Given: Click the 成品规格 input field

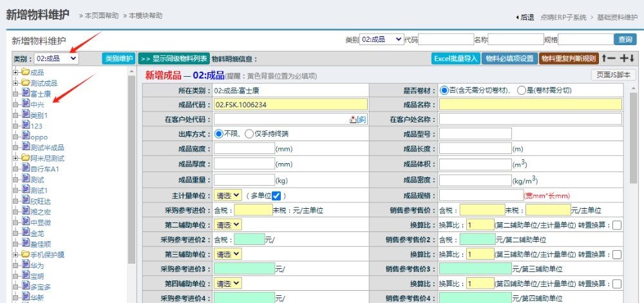Looking at the screenshot, I should pyautogui.click(x=481, y=195).
